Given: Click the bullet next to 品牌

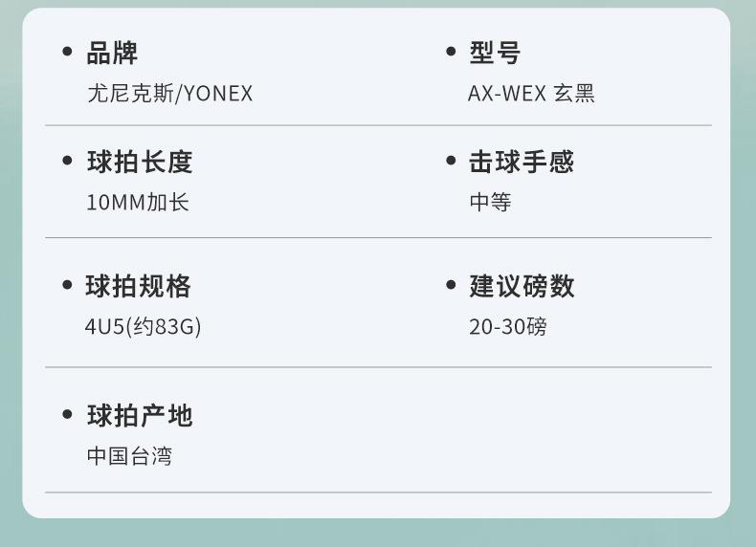Looking at the screenshot, I should click(67, 53).
